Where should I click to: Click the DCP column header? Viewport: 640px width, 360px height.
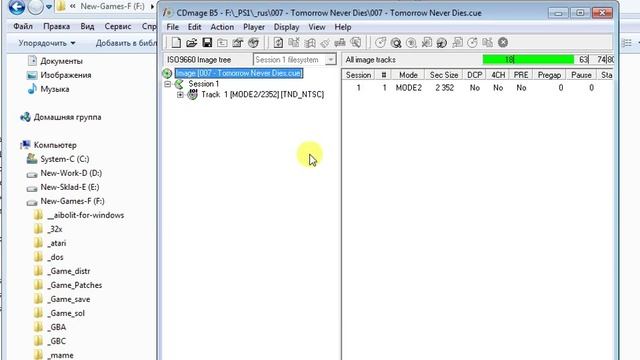pos(475,75)
